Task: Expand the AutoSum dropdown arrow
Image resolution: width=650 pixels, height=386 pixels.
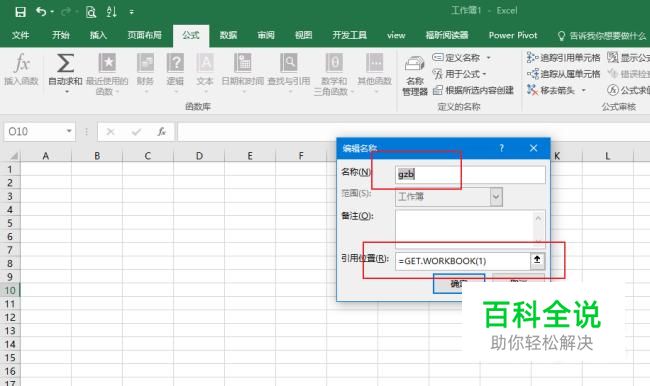Action: 66,92
